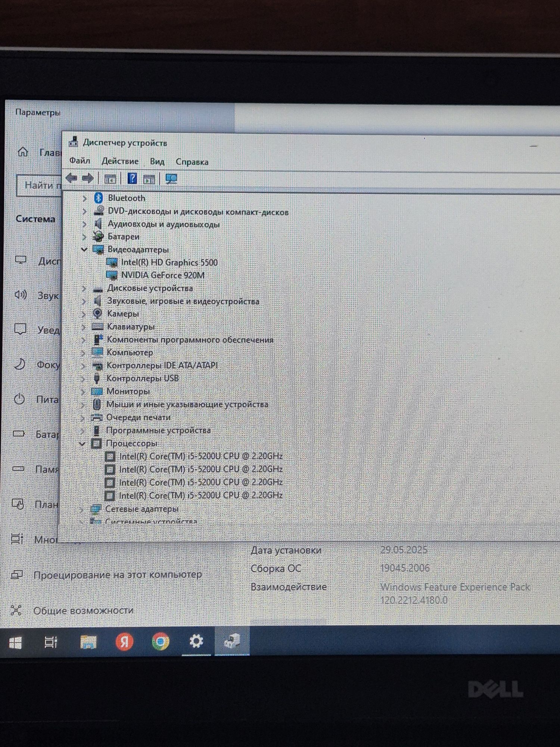
Task: Open Task View on the taskbar
Action: [51, 642]
